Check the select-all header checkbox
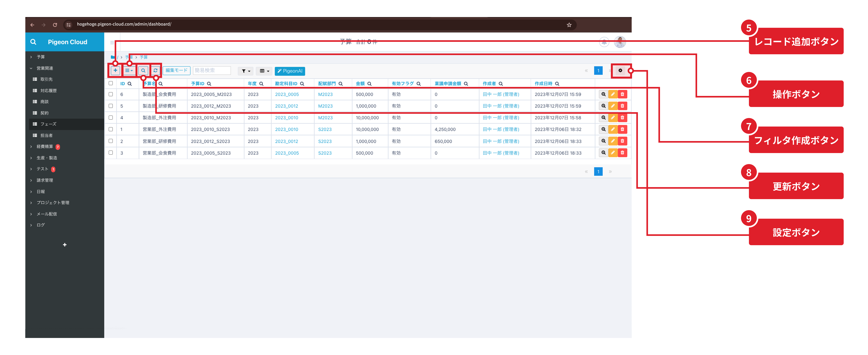 [x=111, y=83]
